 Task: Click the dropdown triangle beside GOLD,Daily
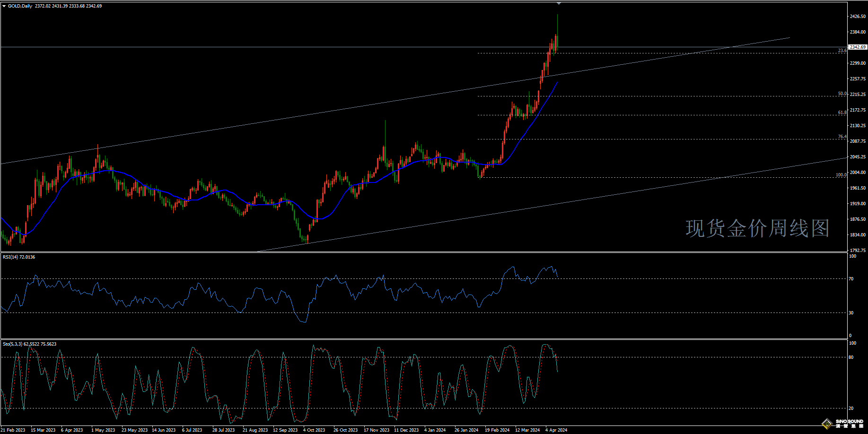[4, 6]
